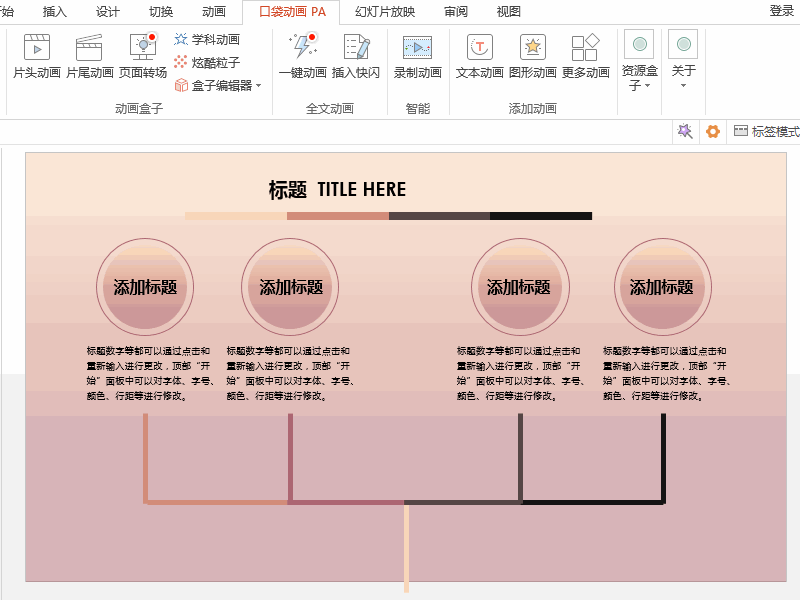Screen dimensions: 800x600
Task: Open 图形动画 shape animation
Action: [533, 56]
